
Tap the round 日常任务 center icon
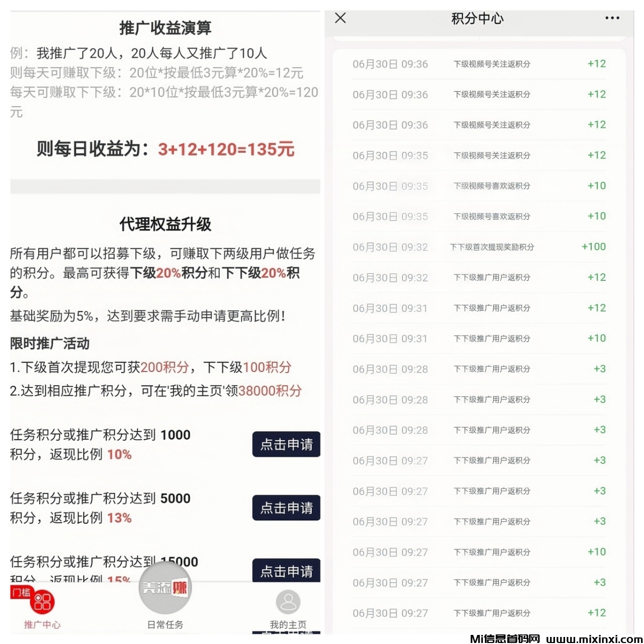(x=165, y=588)
